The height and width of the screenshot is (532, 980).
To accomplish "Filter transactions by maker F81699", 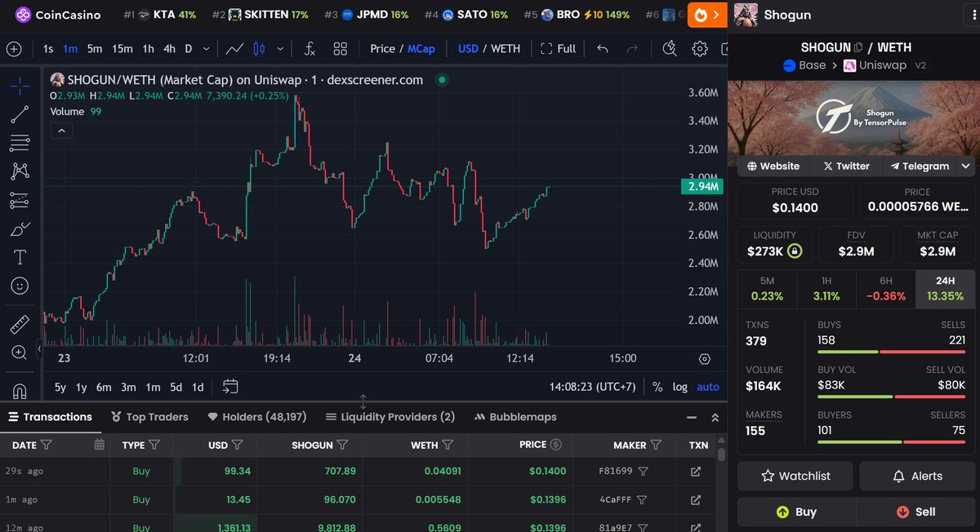I will click(x=644, y=472).
